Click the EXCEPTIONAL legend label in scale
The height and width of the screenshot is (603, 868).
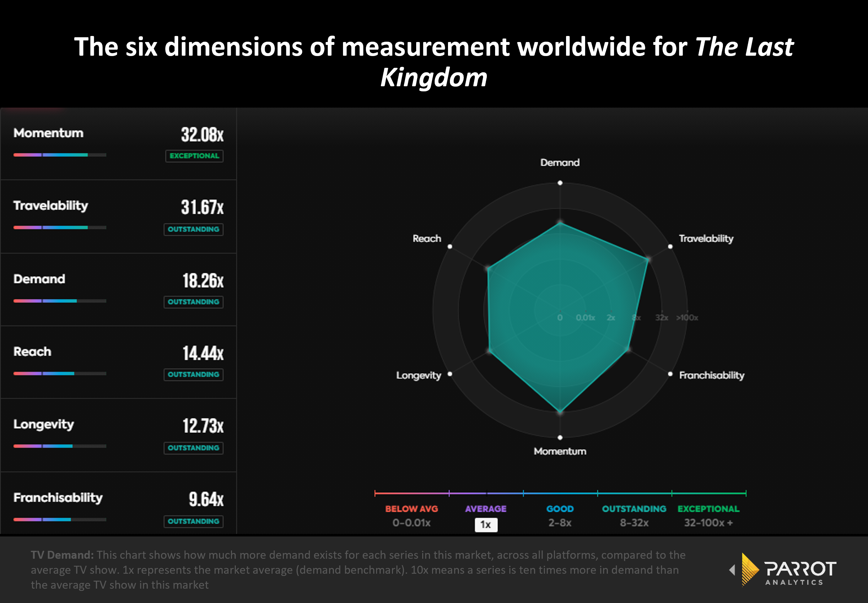[x=708, y=509]
